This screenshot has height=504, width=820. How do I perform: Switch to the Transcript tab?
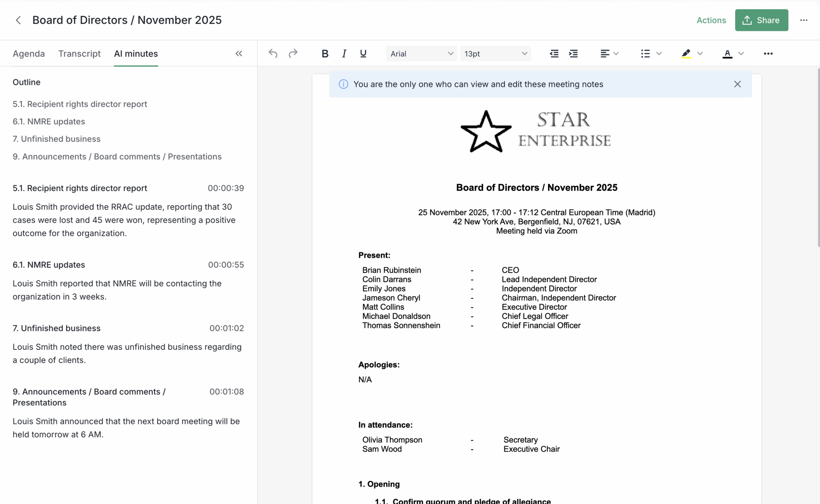[79, 54]
